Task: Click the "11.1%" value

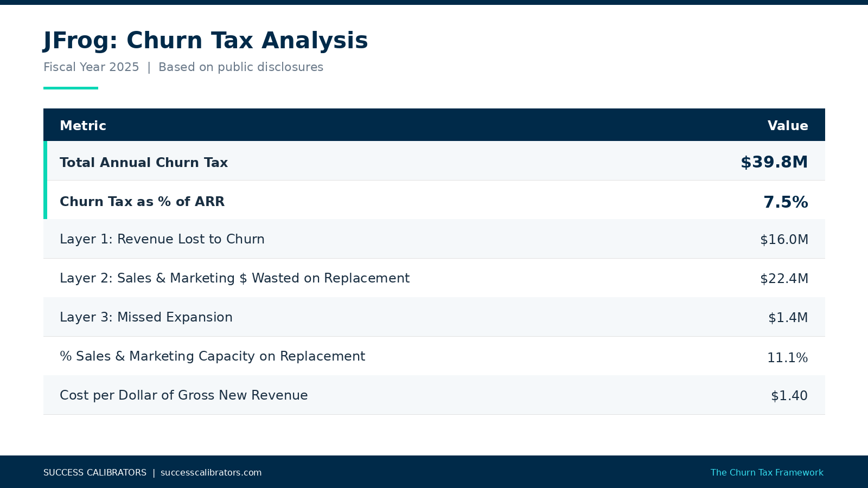Action: click(x=787, y=357)
